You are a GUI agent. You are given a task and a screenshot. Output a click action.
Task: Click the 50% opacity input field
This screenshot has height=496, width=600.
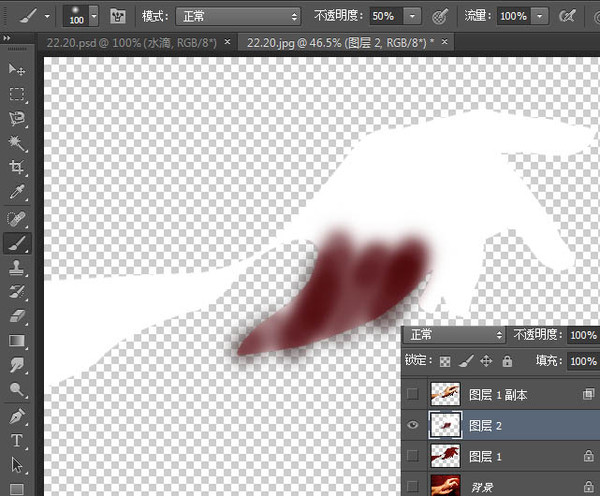coord(386,16)
